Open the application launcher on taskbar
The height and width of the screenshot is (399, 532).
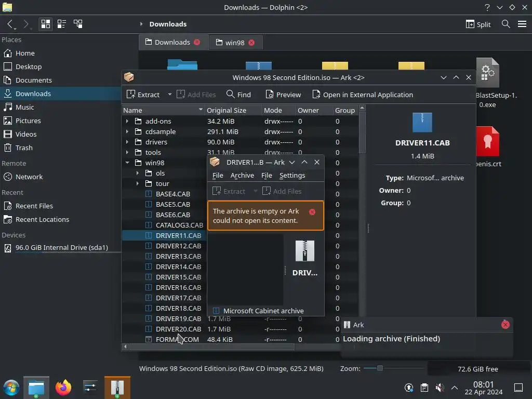[x=11, y=388]
